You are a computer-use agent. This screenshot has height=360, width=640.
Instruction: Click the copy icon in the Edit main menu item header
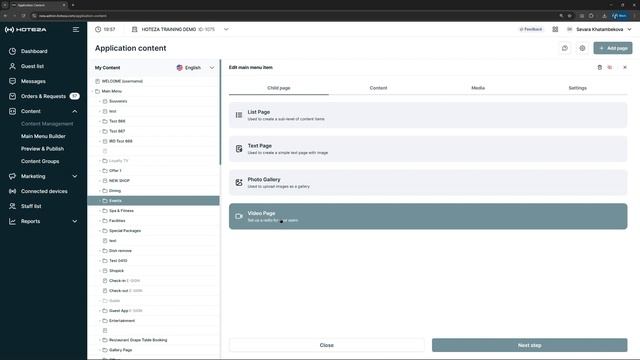point(600,67)
